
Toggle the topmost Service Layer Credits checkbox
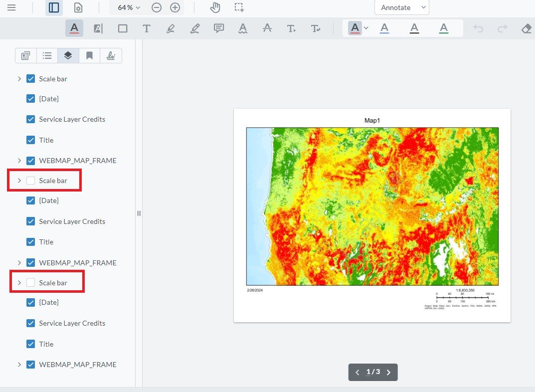click(30, 119)
